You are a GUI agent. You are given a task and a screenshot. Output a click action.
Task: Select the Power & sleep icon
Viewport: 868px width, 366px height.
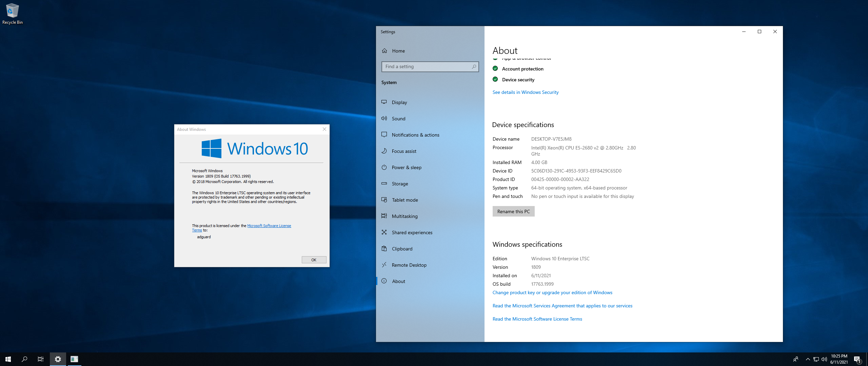point(384,167)
